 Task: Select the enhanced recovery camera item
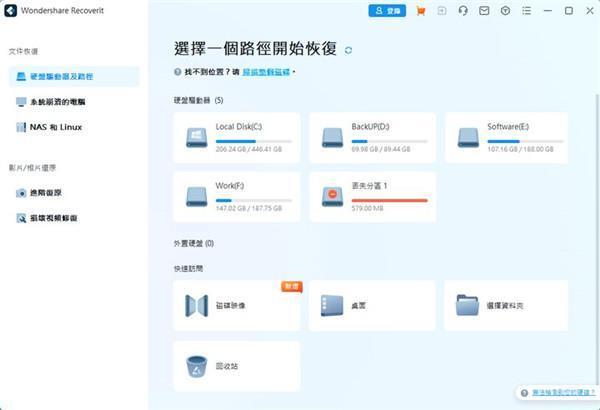coord(74,193)
